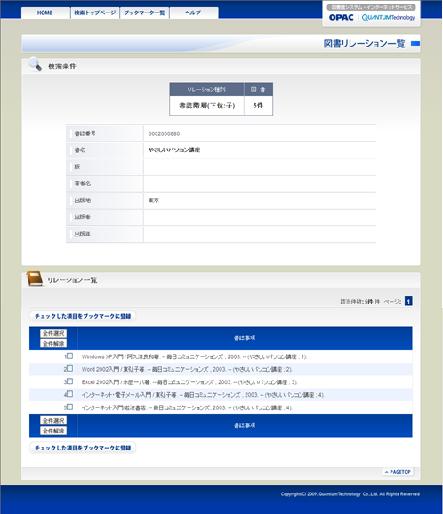The image size is (443, 514).
Task: Click upper チェックした項目をブックマークに登録 button
Action: point(83,316)
